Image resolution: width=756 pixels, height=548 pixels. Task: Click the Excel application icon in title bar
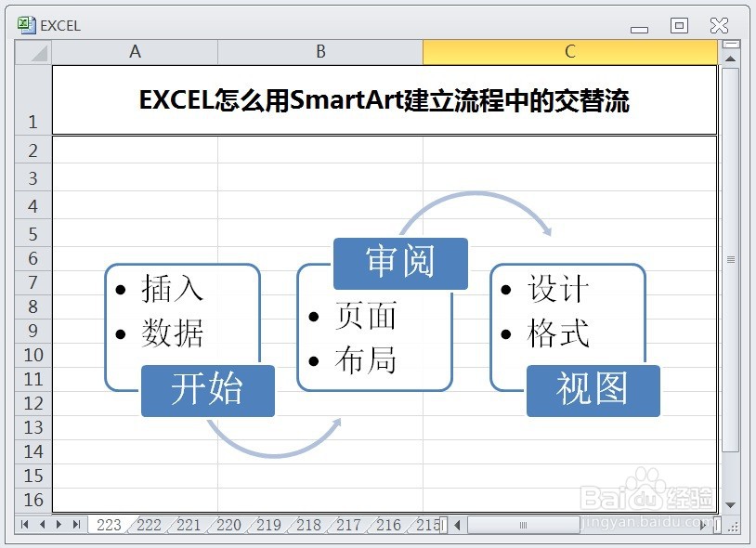27,25
